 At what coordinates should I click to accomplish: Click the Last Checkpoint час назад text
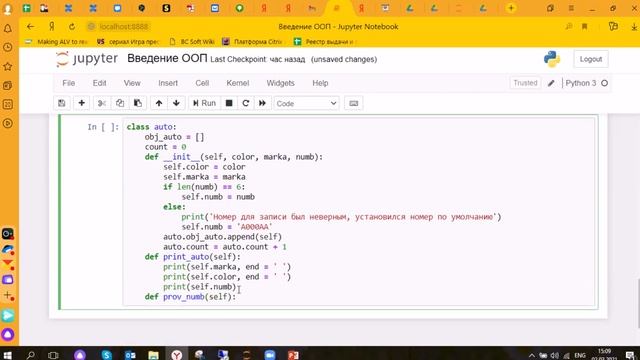[x=258, y=60]
